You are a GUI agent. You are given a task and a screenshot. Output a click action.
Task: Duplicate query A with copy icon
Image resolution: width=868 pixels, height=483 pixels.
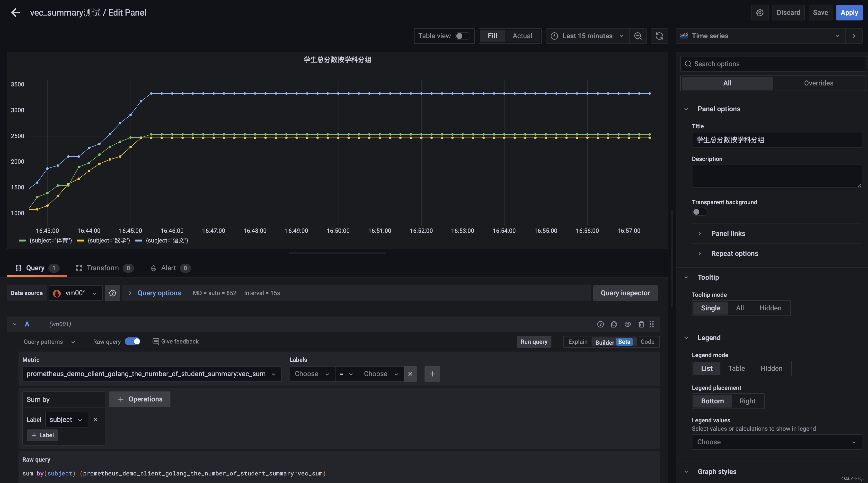click(614, 324)
